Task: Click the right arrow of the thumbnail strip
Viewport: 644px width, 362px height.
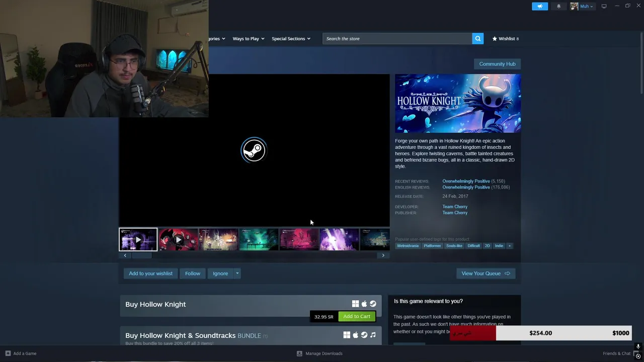Action: pos(383,255)
